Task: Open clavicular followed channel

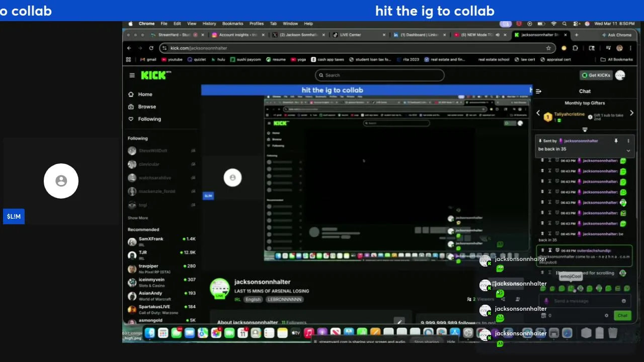Action: point(162,164)
